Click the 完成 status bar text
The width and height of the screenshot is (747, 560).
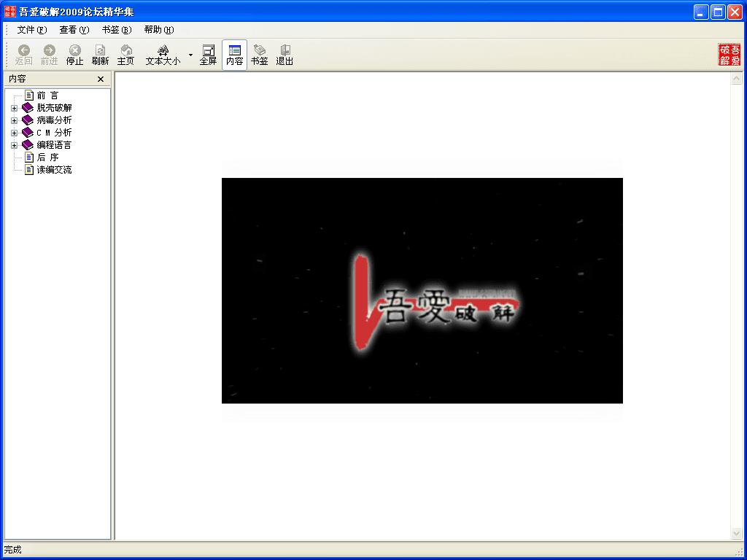pyautogui.click(x=13, y=550)
